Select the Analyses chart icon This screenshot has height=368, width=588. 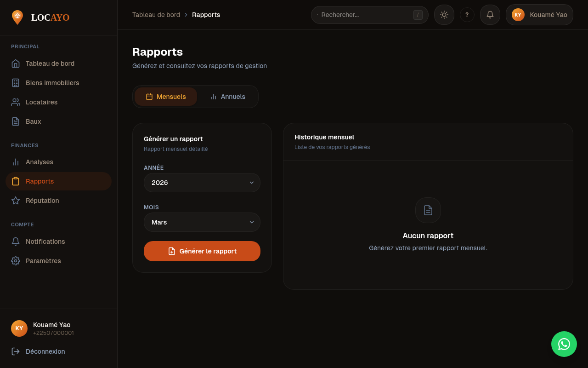(15, 161)
